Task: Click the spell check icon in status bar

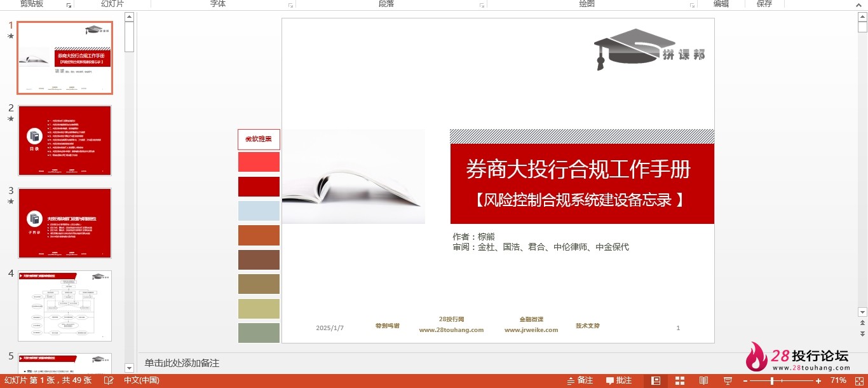Action: 109,380
